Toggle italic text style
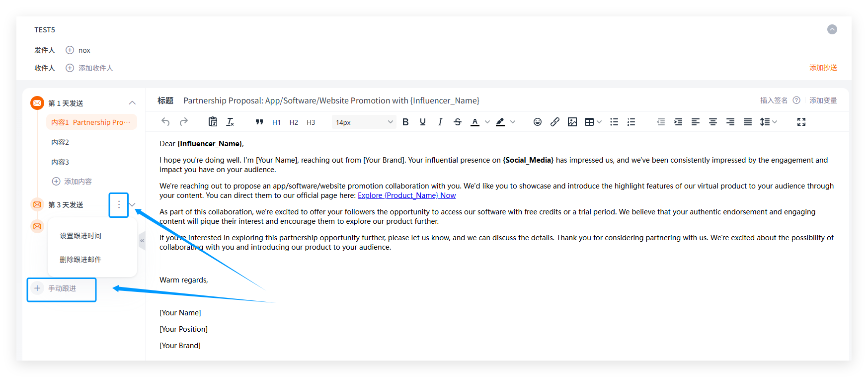 coord(440,122)
